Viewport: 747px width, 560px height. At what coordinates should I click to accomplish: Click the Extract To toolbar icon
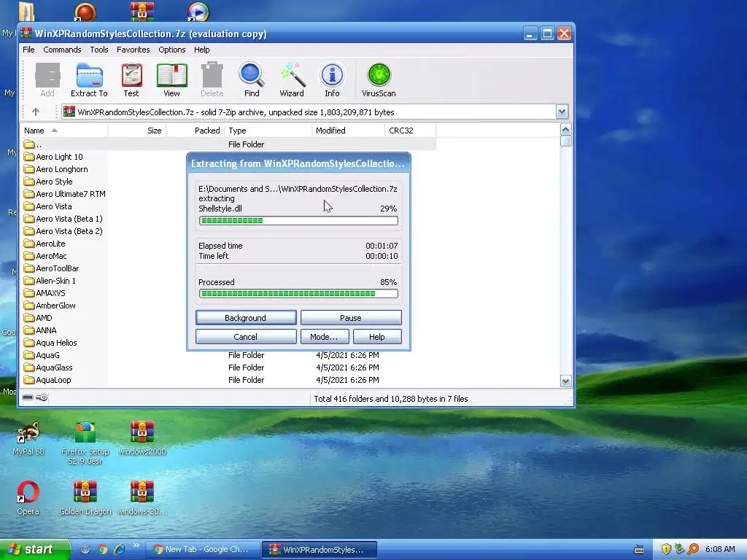[89, 80]
